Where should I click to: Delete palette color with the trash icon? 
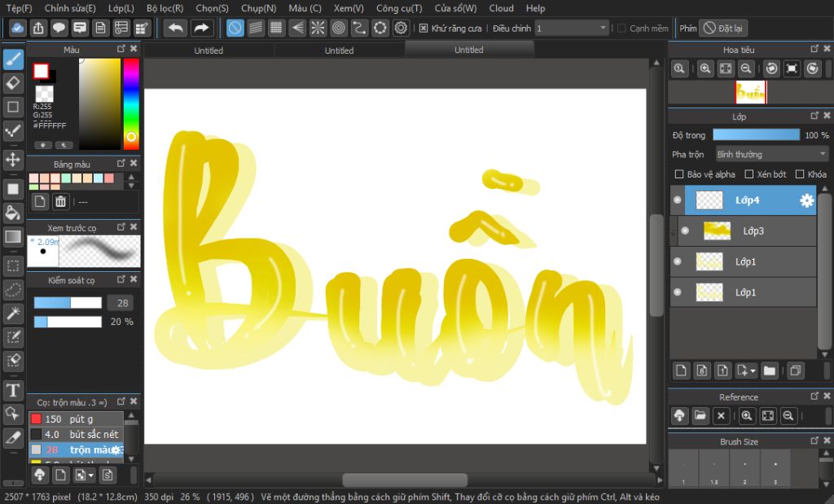click(60, 201)
